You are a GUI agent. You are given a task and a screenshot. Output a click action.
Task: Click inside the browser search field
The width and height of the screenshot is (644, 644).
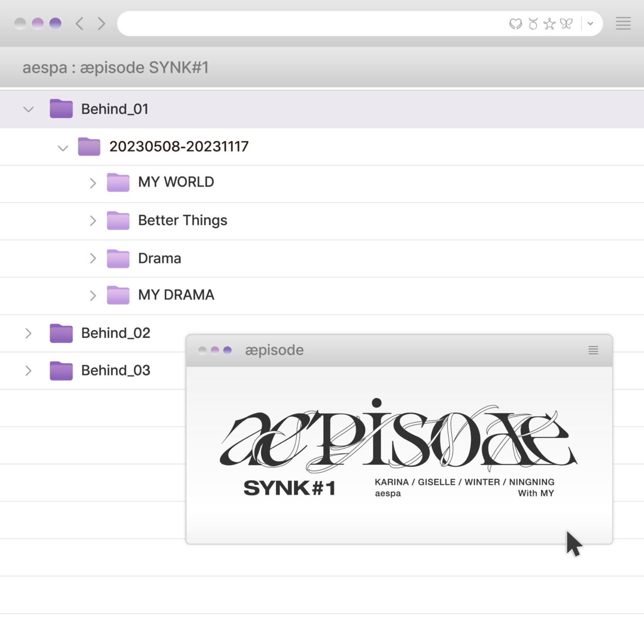pyautogui.click(x=309, y=23)
